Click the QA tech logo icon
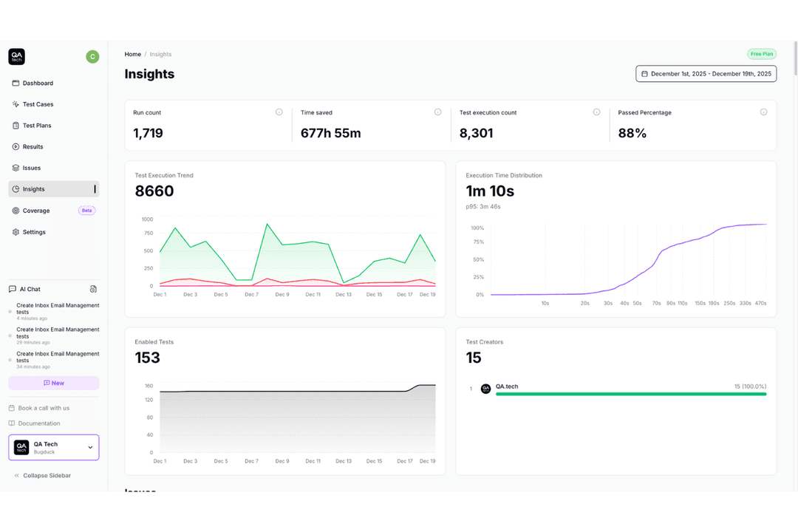This screenshot has height=532, width=798. pos(16,56)
